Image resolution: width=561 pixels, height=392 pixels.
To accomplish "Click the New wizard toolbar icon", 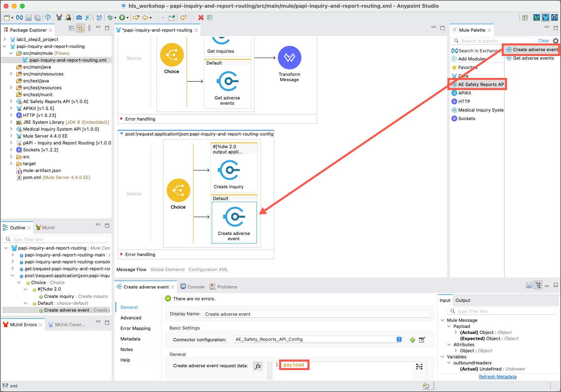I will (x=7, y=17).
